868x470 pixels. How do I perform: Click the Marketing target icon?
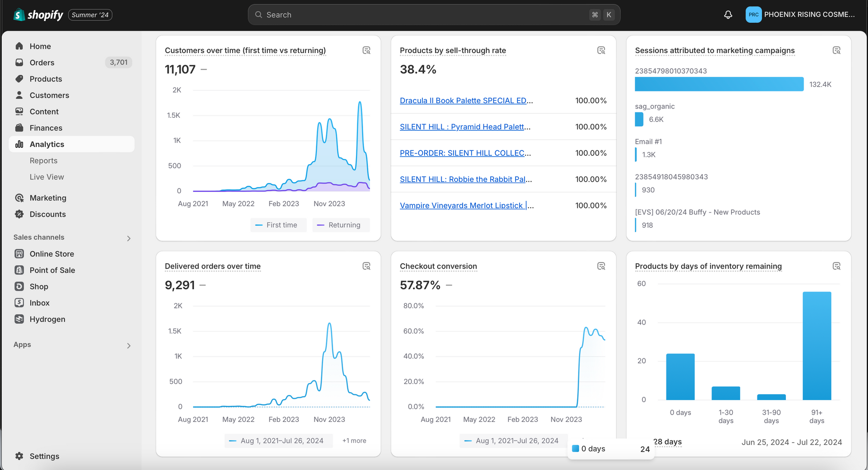pos(19,198)
